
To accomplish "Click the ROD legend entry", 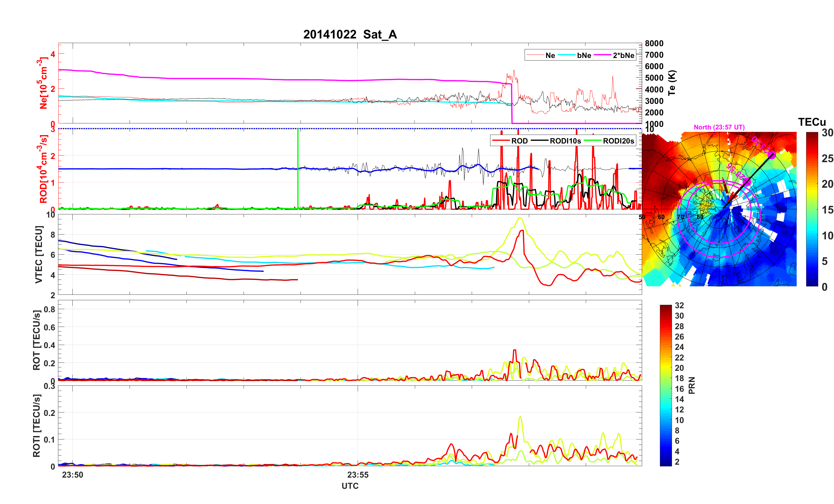I will 519,141.
